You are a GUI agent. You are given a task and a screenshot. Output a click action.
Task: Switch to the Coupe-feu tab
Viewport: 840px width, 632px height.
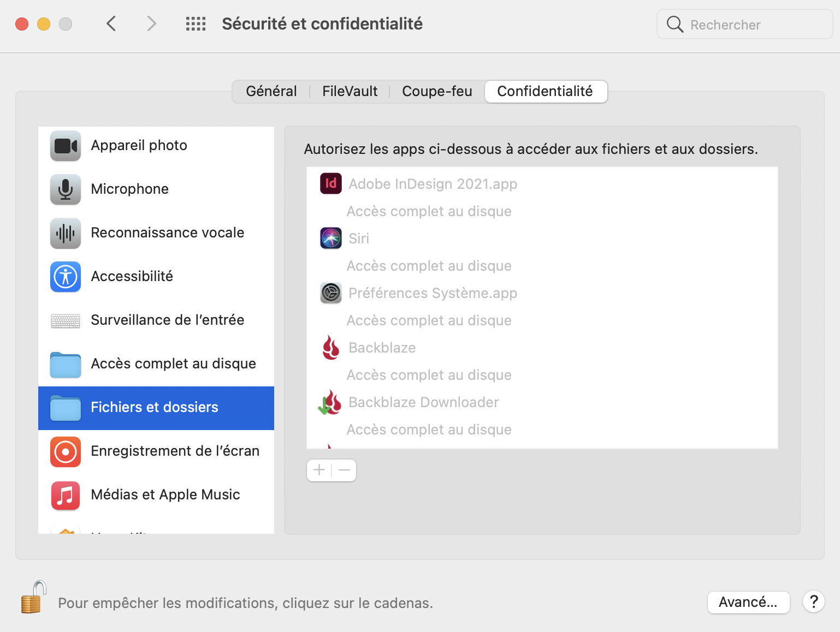(x=437, y=91)
